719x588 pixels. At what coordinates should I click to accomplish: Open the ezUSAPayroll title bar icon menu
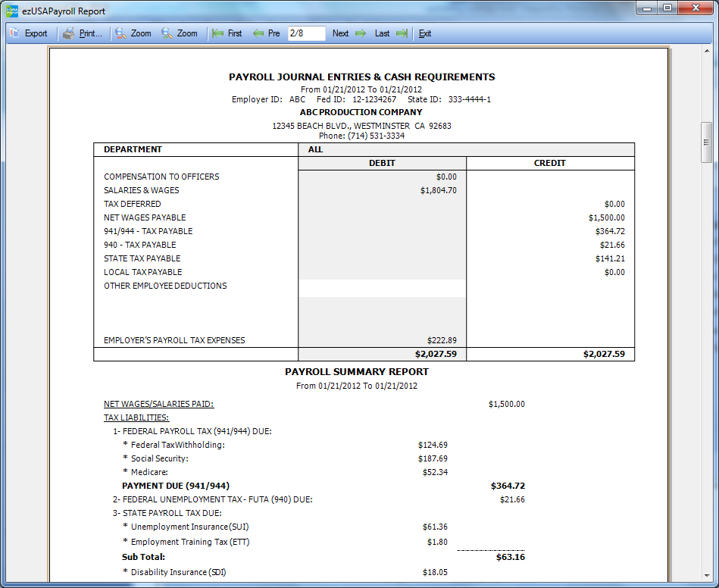[11, 11]
